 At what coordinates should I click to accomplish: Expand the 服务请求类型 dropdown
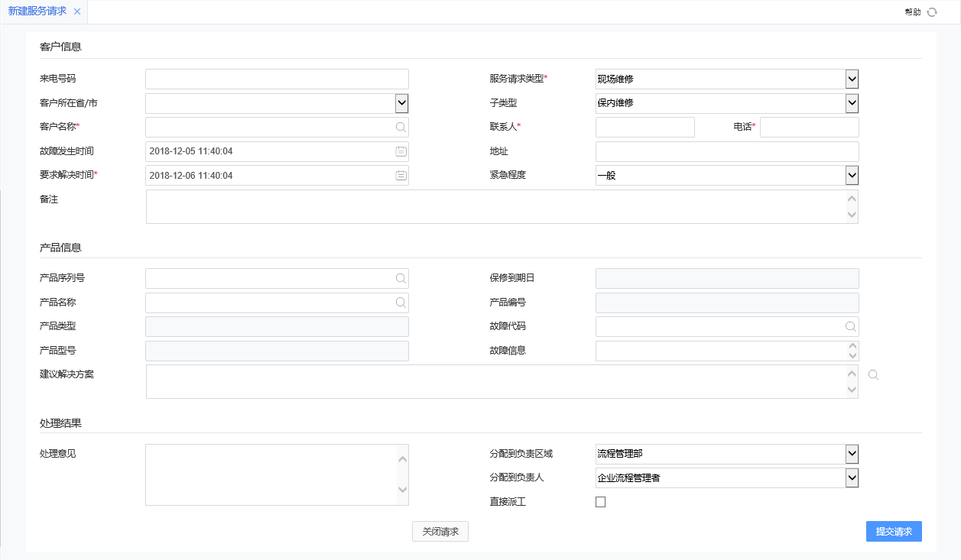852,79
